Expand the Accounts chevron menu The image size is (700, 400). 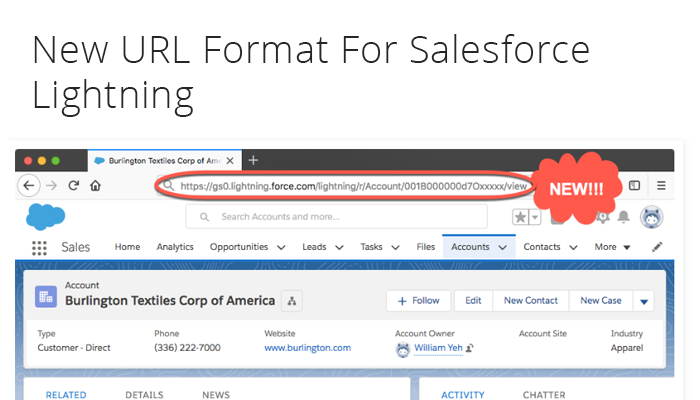(x=503, y=247)
